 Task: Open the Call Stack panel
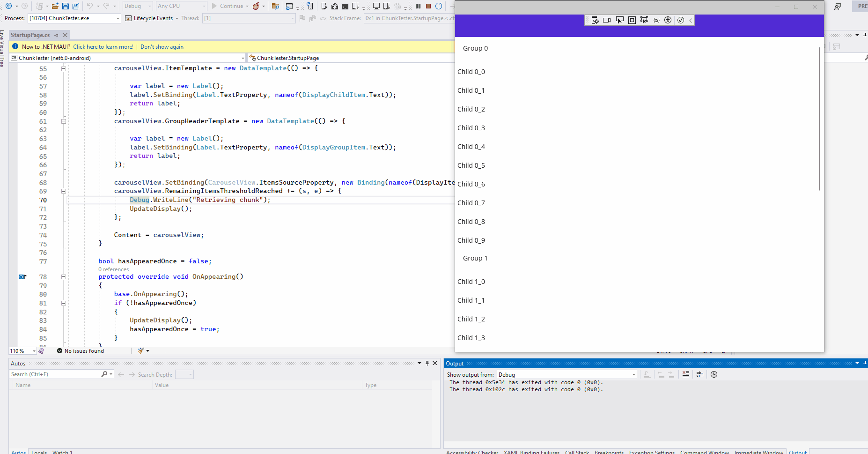(x=577, y=451)
